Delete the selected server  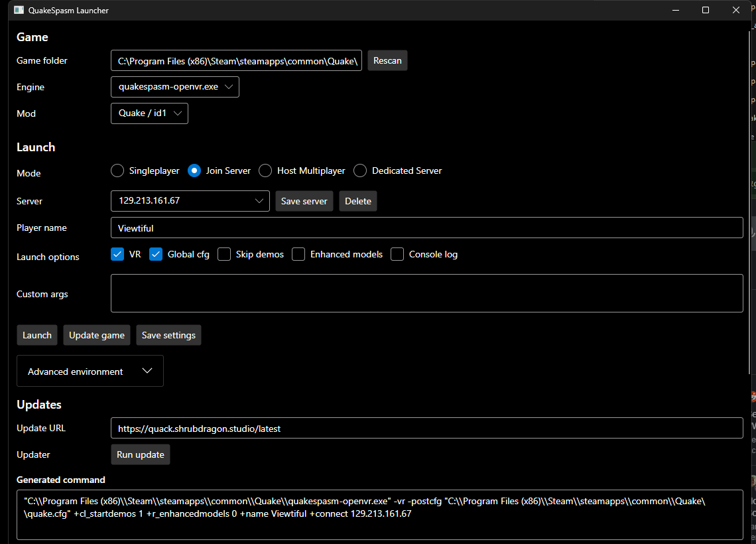click(x=357, y=201)
